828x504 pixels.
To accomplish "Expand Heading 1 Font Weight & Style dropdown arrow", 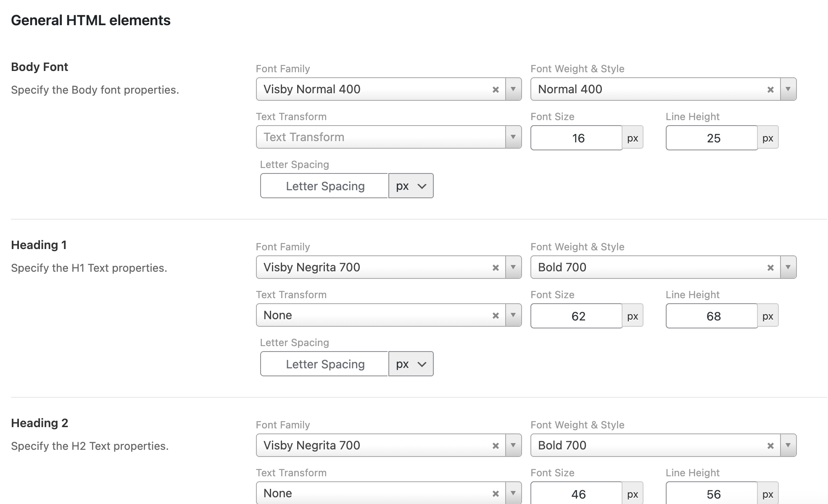I will coord(788,267).
